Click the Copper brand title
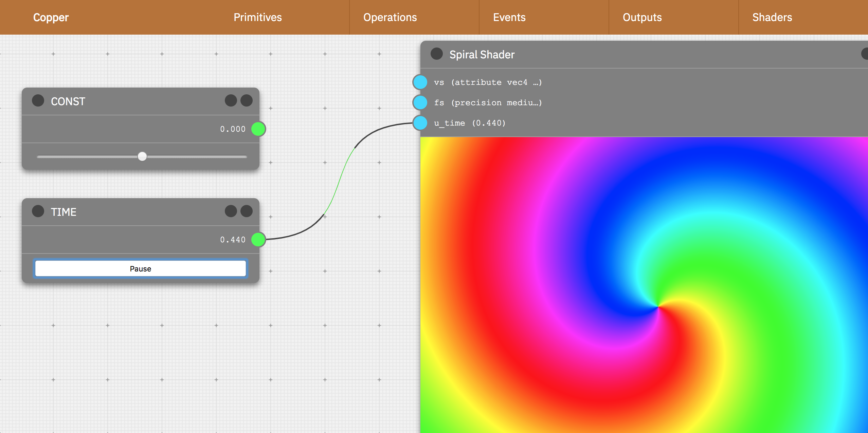The height and width of the screenshot is (433, 868). click(51, 17)
